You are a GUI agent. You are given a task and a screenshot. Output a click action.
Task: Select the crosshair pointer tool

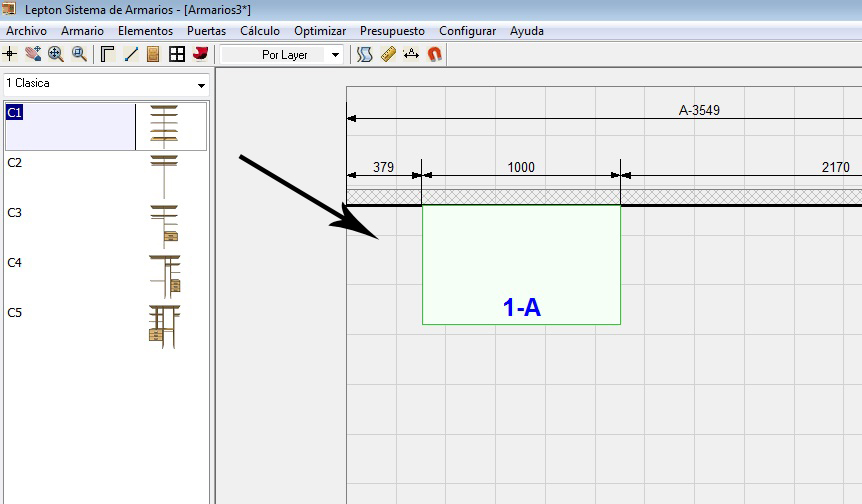10,54
